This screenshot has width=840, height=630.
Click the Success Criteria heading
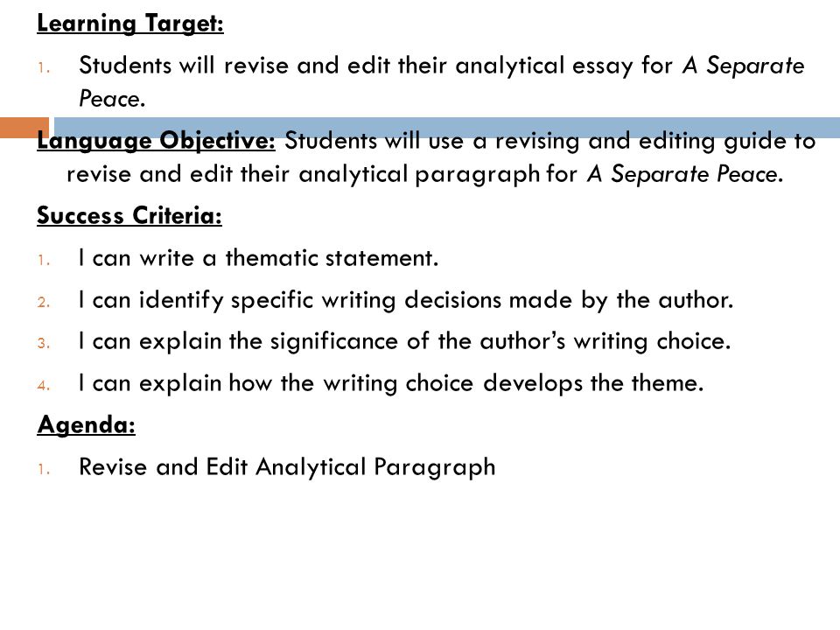point(129,215)
